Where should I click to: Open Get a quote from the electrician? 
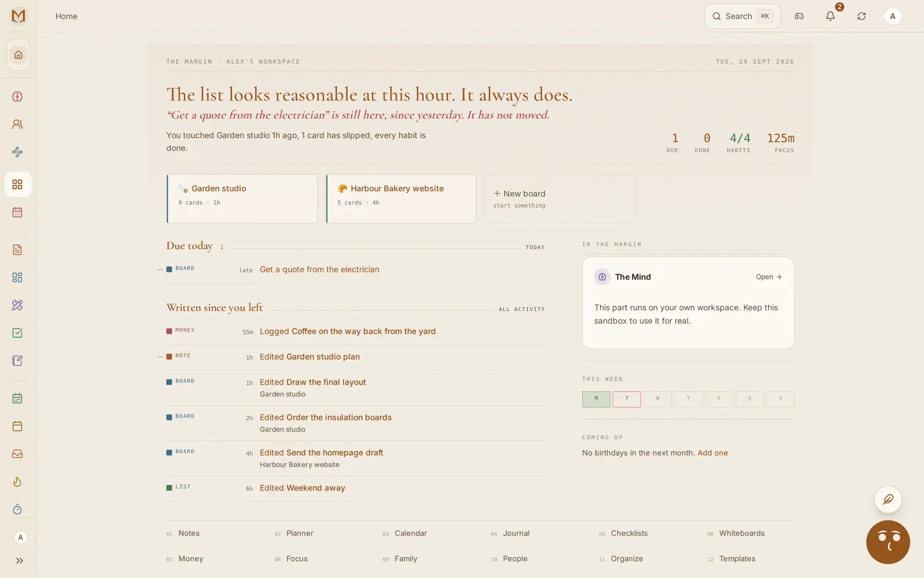[x=319, y=269]
